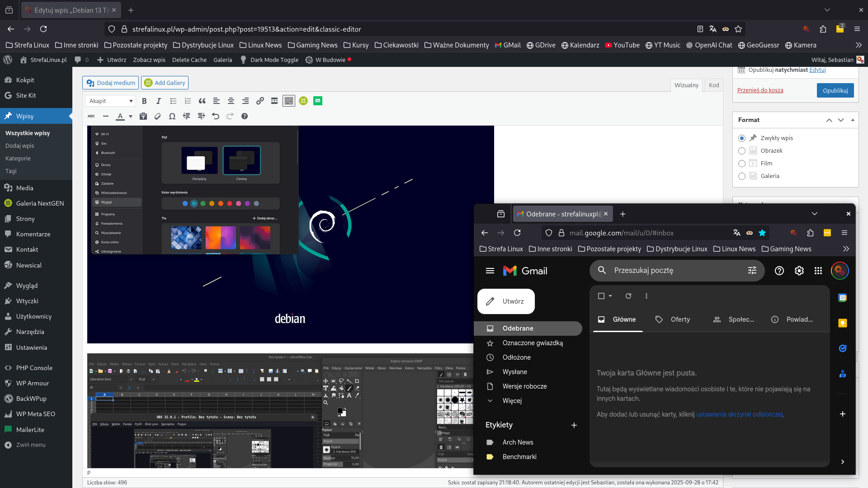
Task: Toggle the toolbar kitchen sink icon
Action: [x=289, y=101]
